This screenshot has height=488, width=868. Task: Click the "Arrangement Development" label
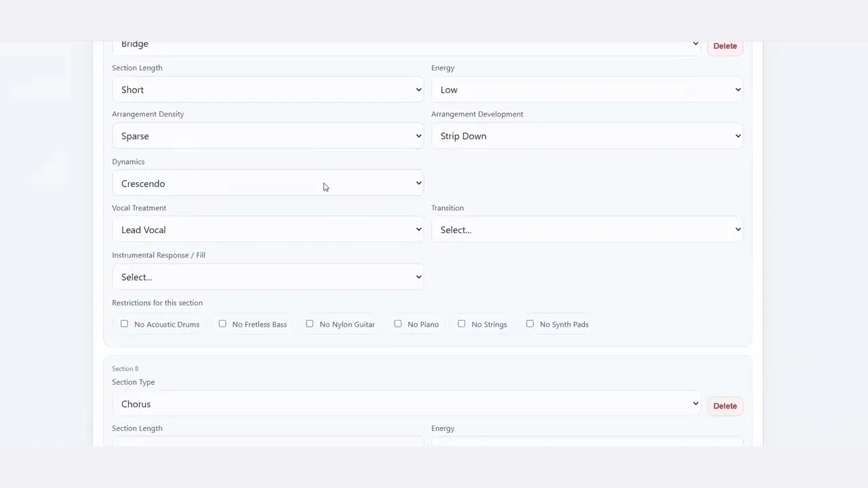477,114
